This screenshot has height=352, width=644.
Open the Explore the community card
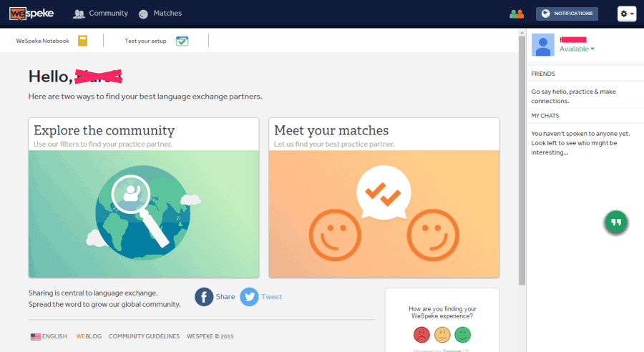tap(144, 197)
